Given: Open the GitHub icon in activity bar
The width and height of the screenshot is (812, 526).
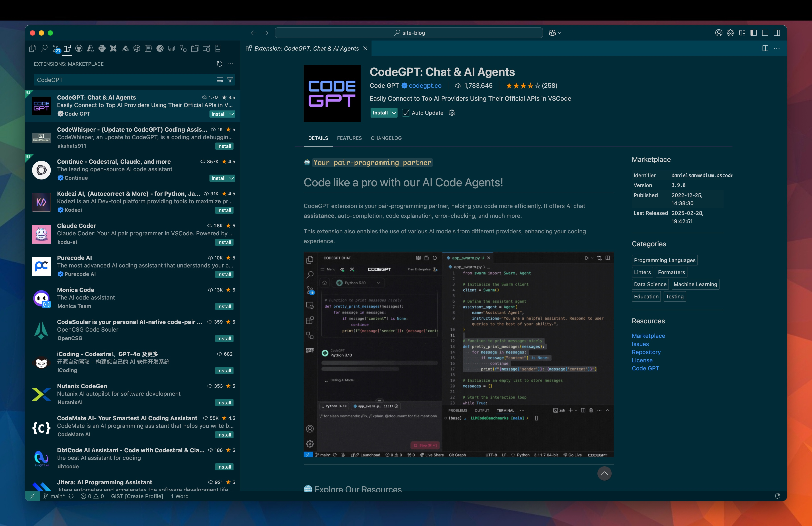Looking at the screenshot, I should pyautogui.click(x=79, y=48).
